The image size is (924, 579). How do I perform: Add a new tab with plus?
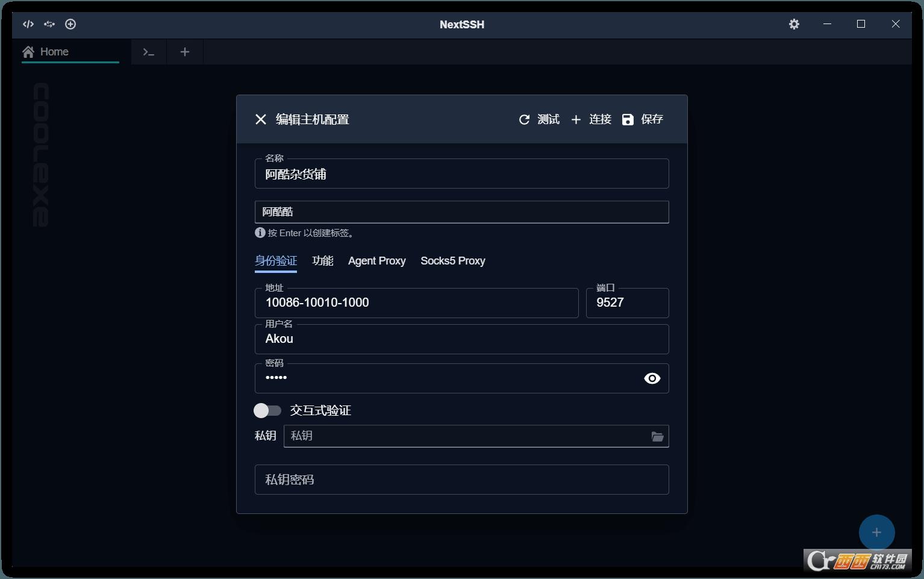point(185,52)
